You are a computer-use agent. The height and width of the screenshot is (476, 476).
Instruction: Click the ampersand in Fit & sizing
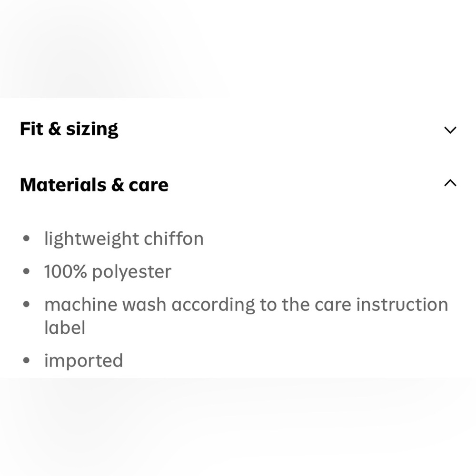pos(55,129)
